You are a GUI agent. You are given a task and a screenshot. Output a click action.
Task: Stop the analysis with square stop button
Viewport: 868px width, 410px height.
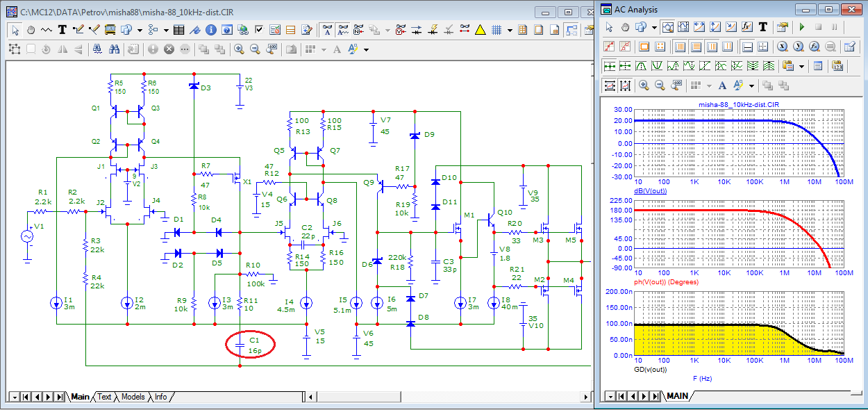[818, 27]
